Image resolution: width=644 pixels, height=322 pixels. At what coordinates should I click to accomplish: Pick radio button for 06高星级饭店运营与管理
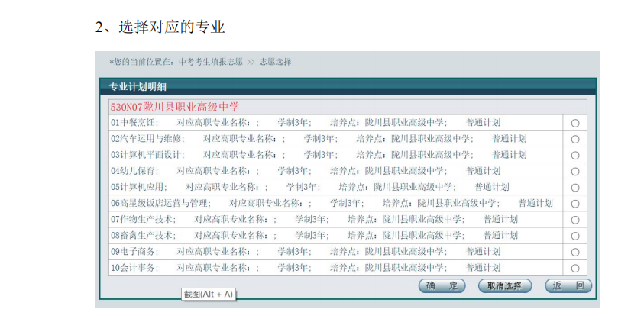tap(575, 204)
